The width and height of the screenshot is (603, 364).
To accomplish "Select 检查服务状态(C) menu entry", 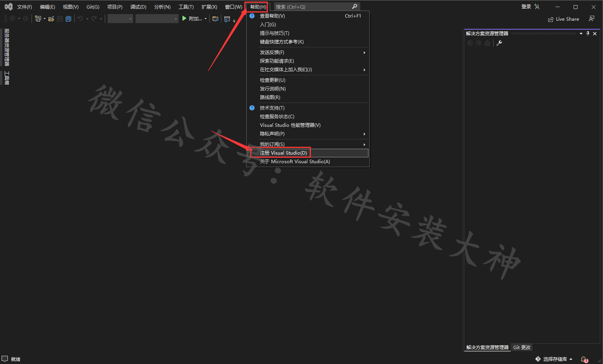I will (308, 117).
